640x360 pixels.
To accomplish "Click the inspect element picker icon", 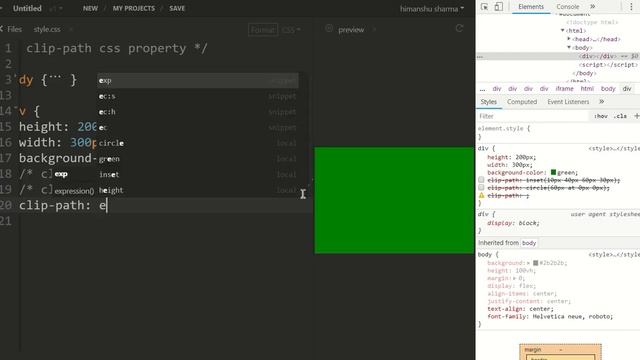I will click(x=484, y=7).
